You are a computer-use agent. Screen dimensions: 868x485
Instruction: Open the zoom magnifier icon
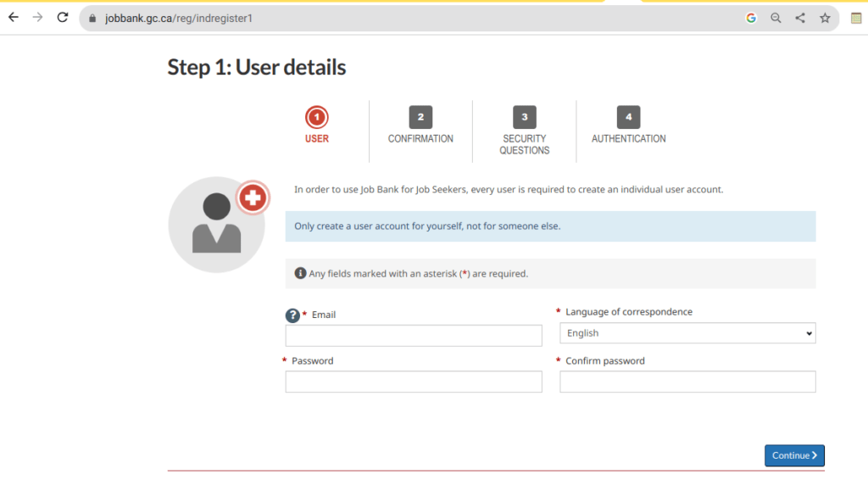tap(776, 18)
